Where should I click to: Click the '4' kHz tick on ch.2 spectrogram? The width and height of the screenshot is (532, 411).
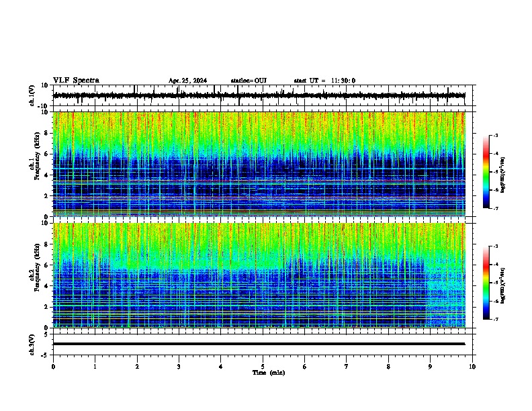[46, 286]
